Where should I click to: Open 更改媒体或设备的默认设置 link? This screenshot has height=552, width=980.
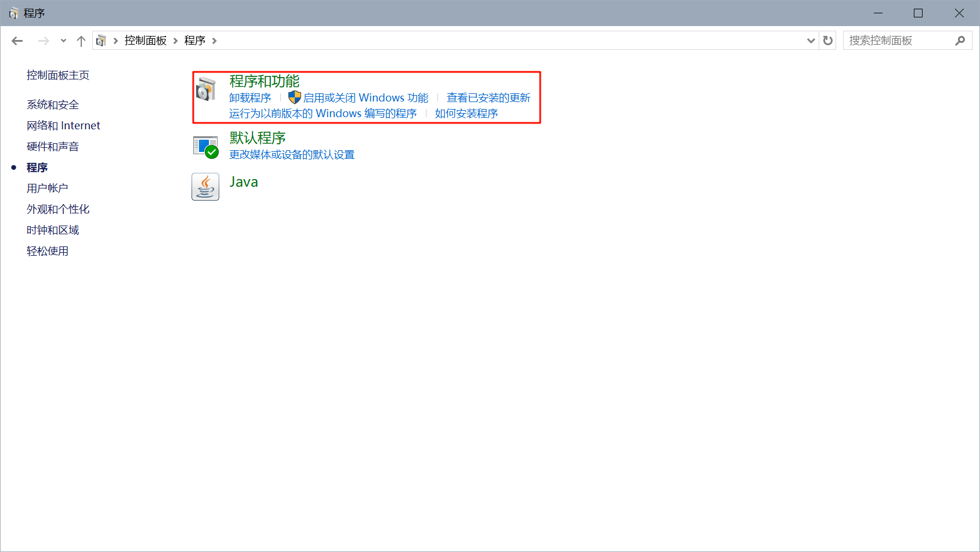point(292,155)
